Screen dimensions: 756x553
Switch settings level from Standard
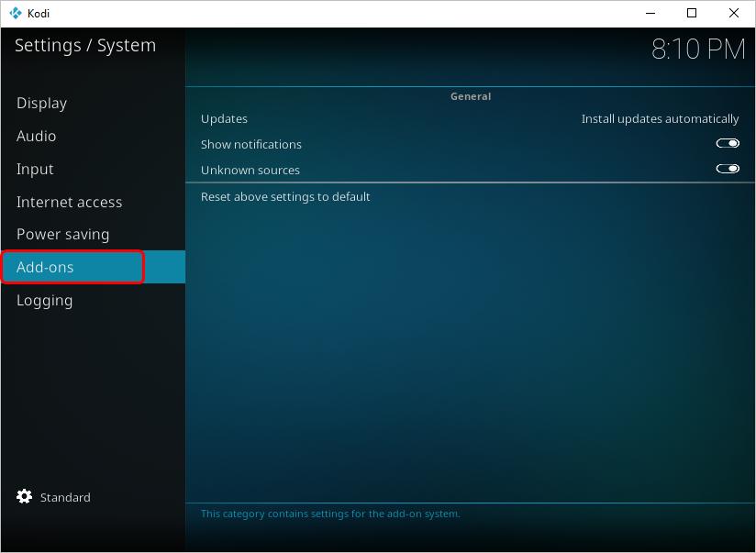click(x=65, y=496)
